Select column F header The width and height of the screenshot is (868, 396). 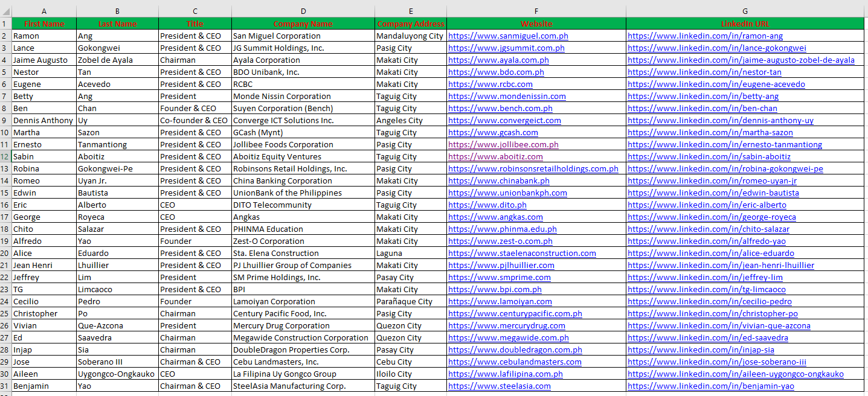click(536, 11)
